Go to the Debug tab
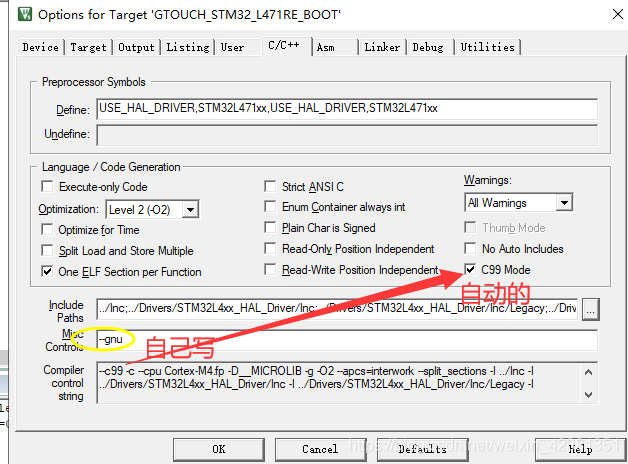Screen dimensions: 628x464 pyautogui.click(x=428, y=47)
